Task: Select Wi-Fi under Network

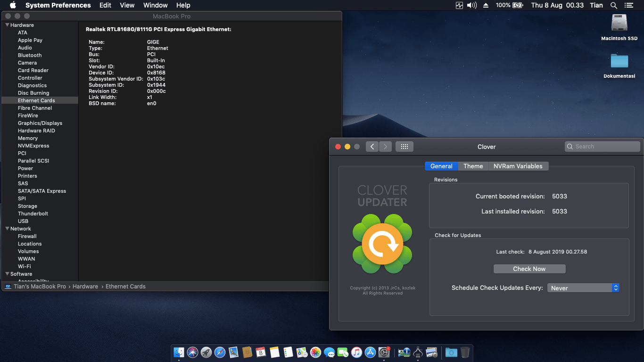Action: [40, 266]
